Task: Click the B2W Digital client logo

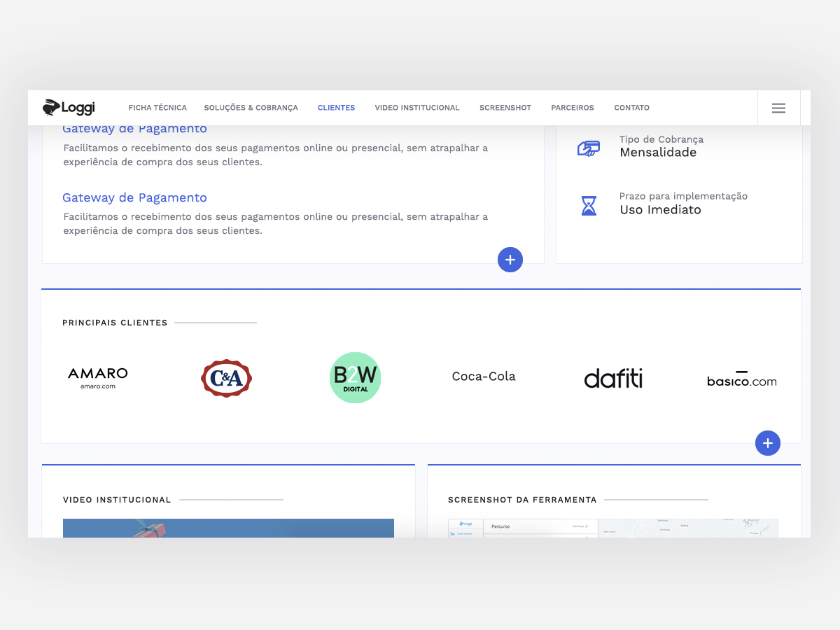Action: (355, 377)
